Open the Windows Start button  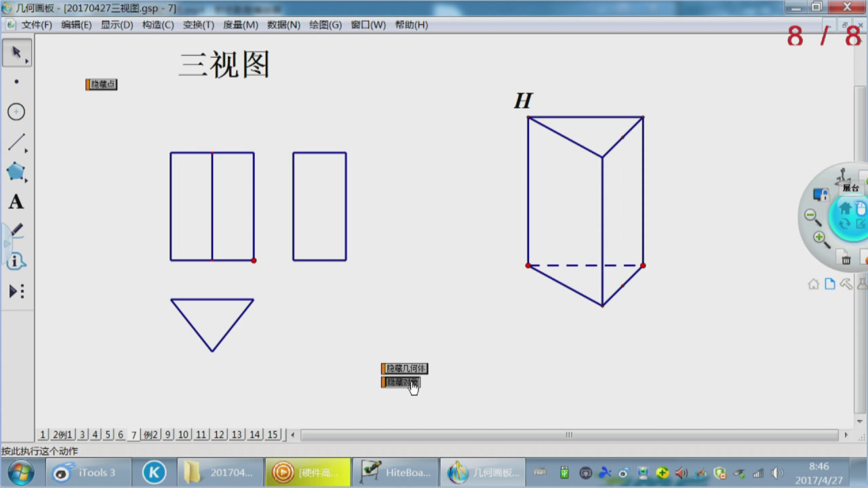point(21,472)
